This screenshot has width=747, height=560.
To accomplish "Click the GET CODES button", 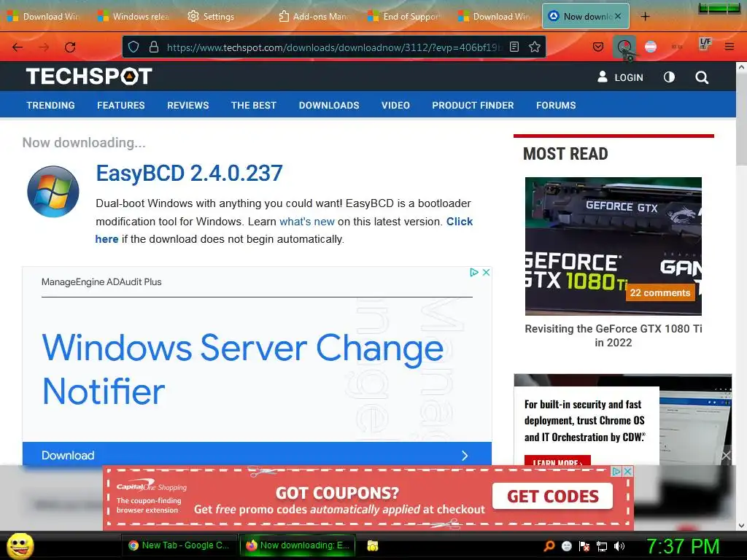I will tap(553, 496).
